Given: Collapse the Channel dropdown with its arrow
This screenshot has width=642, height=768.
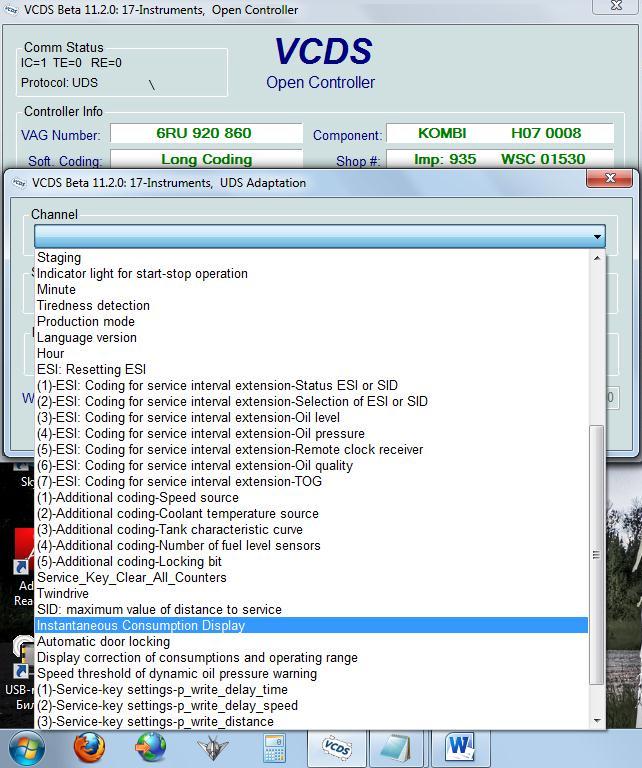Looking at the screenshot, I should [598, 237].
